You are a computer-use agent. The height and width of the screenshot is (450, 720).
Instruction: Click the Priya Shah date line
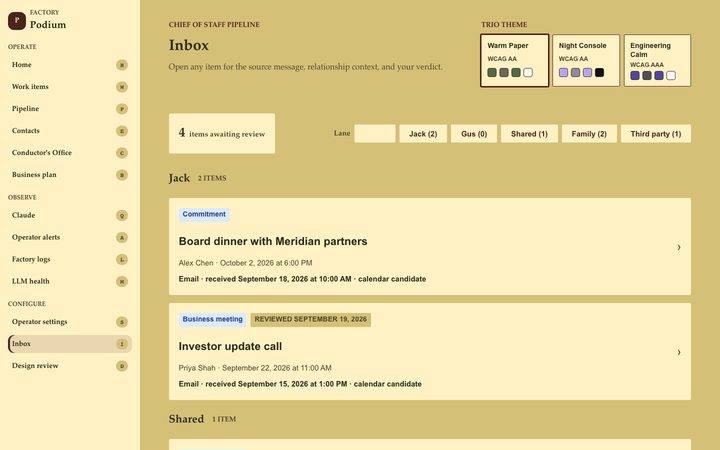point(255,368)
